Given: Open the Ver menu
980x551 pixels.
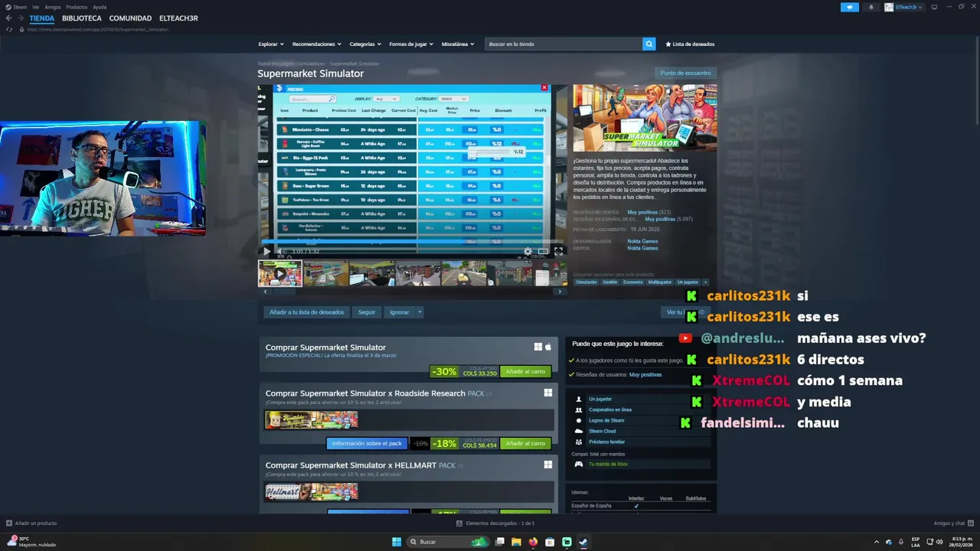Looking at the screenshot, I should [35, 7].
